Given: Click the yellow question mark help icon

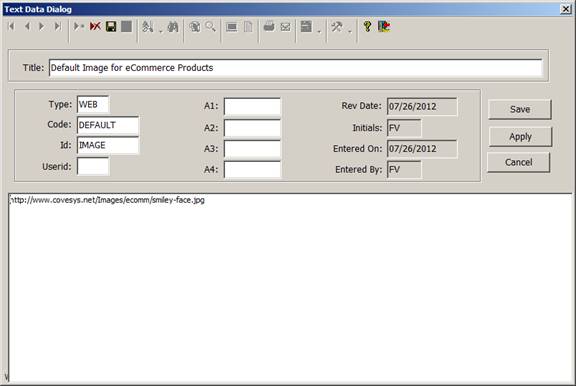Looking at the screenshot, I should 367,26.
